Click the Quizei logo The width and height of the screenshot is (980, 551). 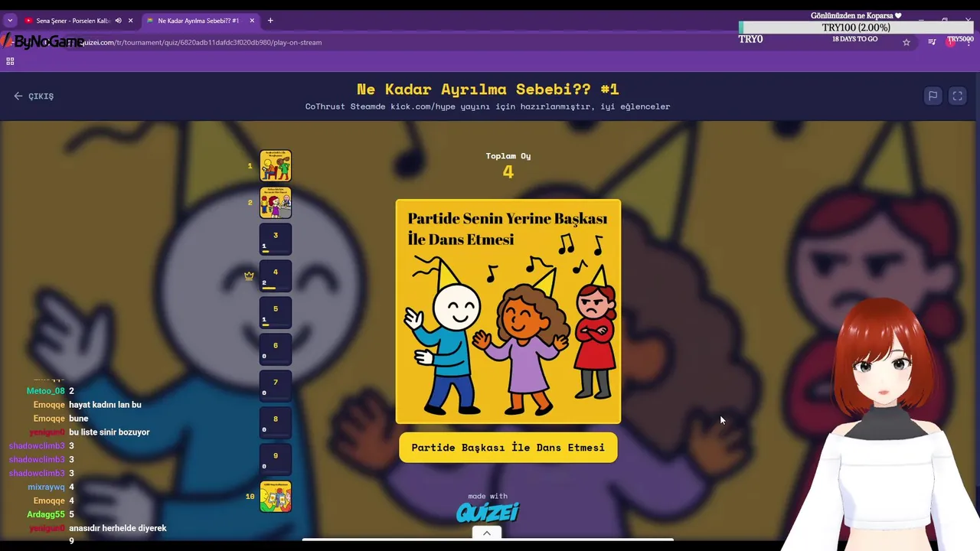coord(488,512)
